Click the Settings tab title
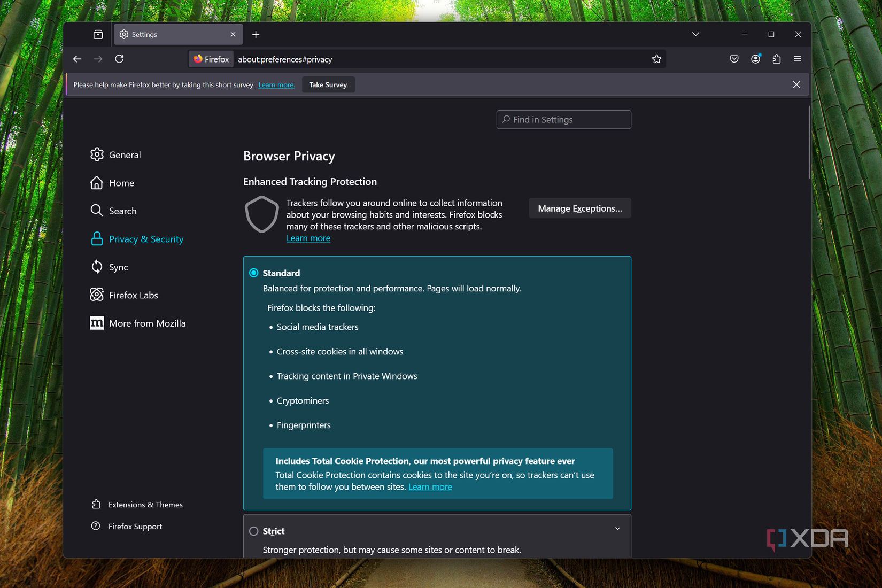Viewport: 882px width, 588px height. (144, 34)
